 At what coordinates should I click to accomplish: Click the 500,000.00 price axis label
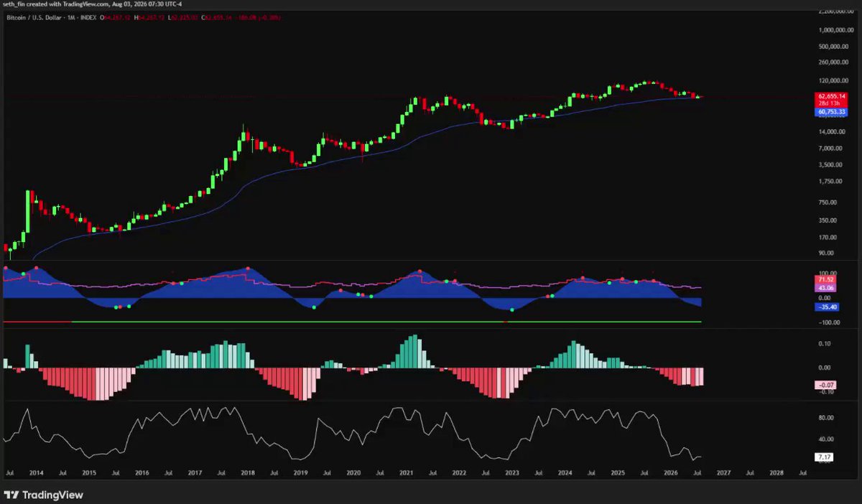click(x=835, y=47)
